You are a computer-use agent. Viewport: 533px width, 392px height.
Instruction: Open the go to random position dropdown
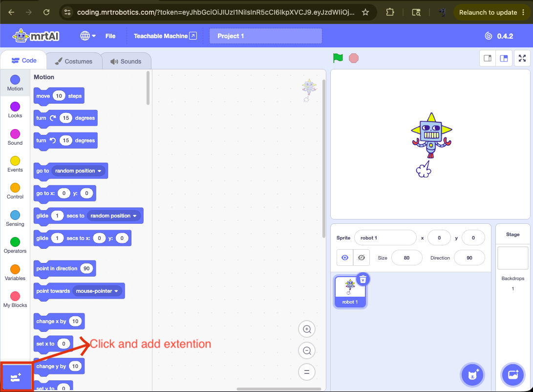(x=78, y=171)
